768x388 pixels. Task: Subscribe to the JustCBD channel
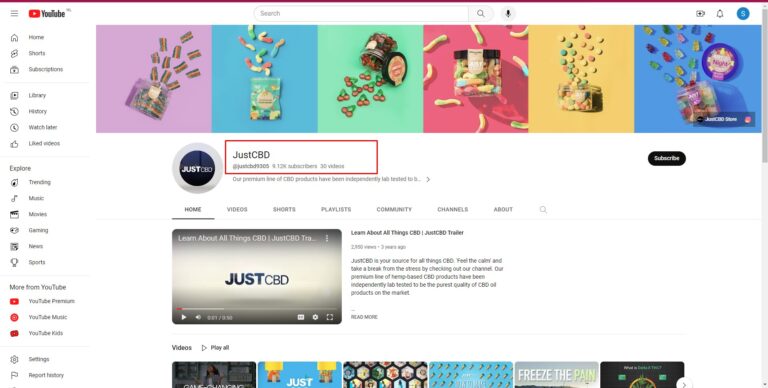point(667,158)
